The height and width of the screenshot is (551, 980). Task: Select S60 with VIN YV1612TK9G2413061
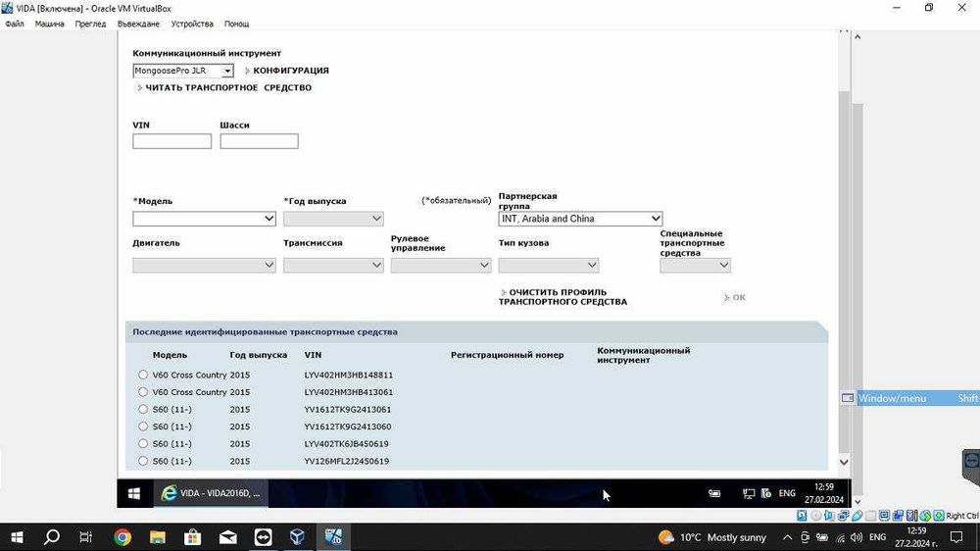coord(143,409)
